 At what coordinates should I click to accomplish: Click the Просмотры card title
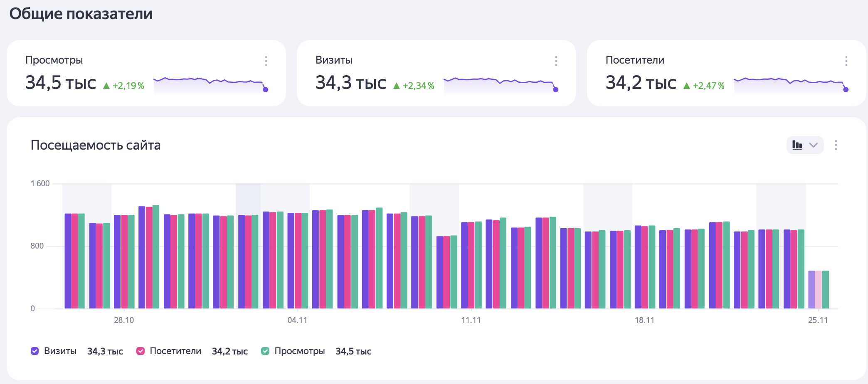click(54, 60)
